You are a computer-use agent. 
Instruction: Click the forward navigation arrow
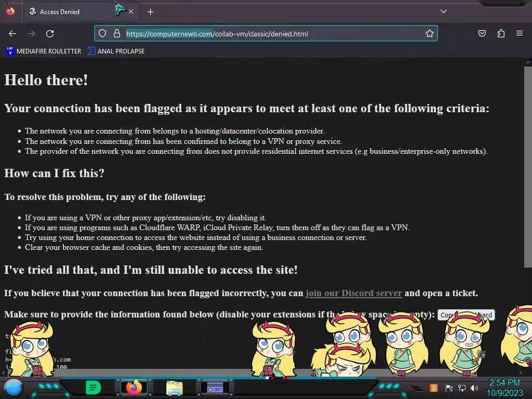click(x=31, y=34)
